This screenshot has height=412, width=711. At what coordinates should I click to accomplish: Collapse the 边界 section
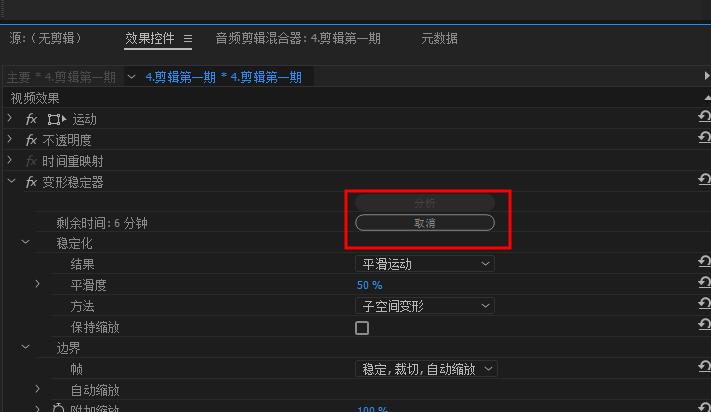point(25,348)
